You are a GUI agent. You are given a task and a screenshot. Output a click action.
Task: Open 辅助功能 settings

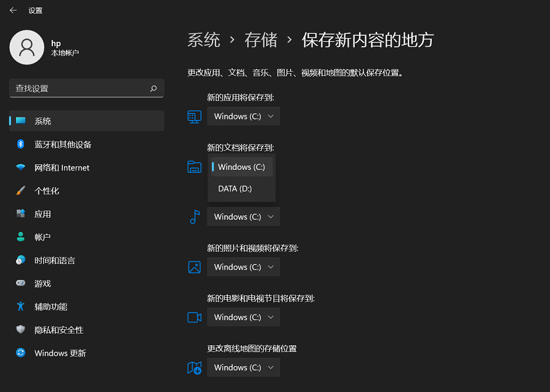tap(87, 306)
